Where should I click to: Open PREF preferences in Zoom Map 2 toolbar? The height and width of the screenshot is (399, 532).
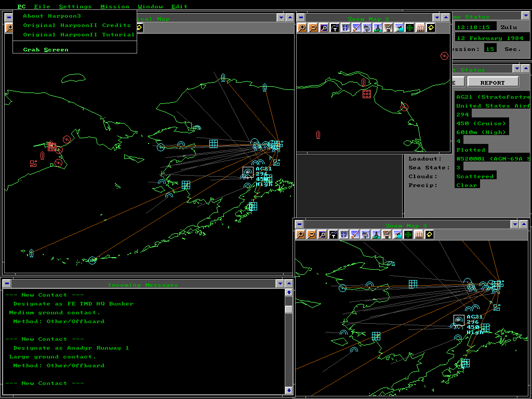345,28
